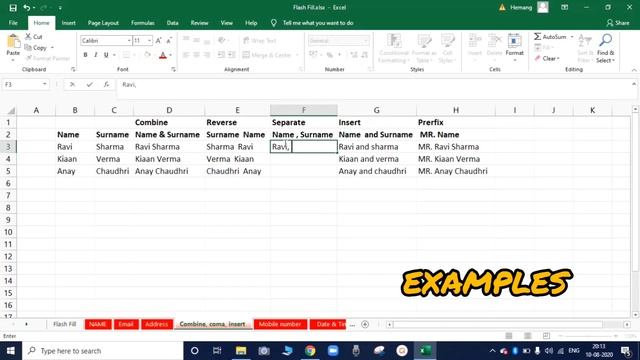640x360 pixels.
Task: Increase font size with the larger A
Action: click(158, 40)
